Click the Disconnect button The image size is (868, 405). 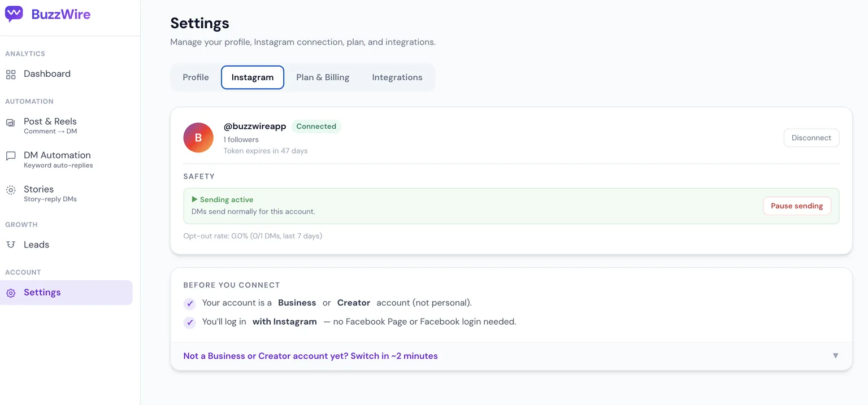811,138
